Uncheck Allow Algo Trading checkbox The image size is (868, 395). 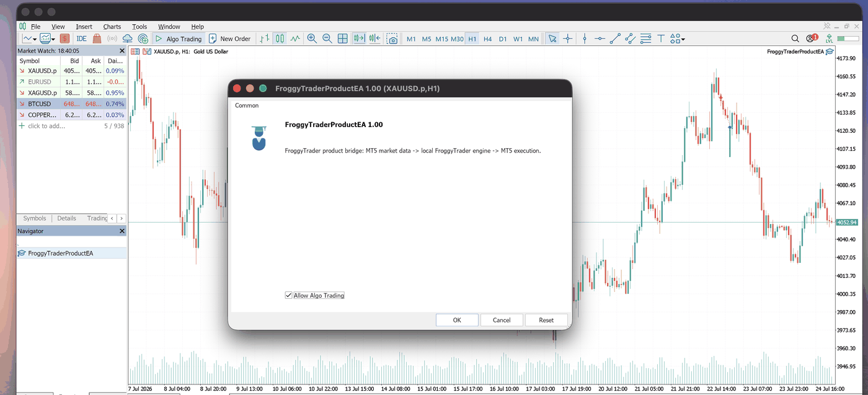[288, 295]
